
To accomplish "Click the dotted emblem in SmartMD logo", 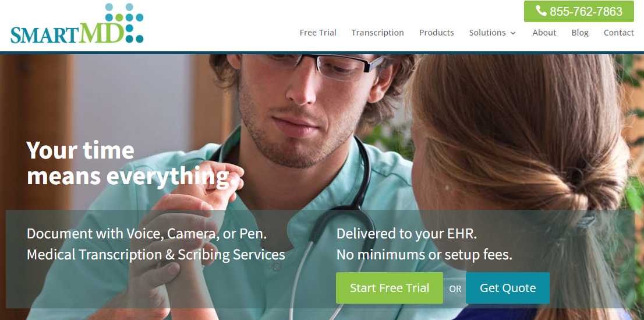I will 125,23.
